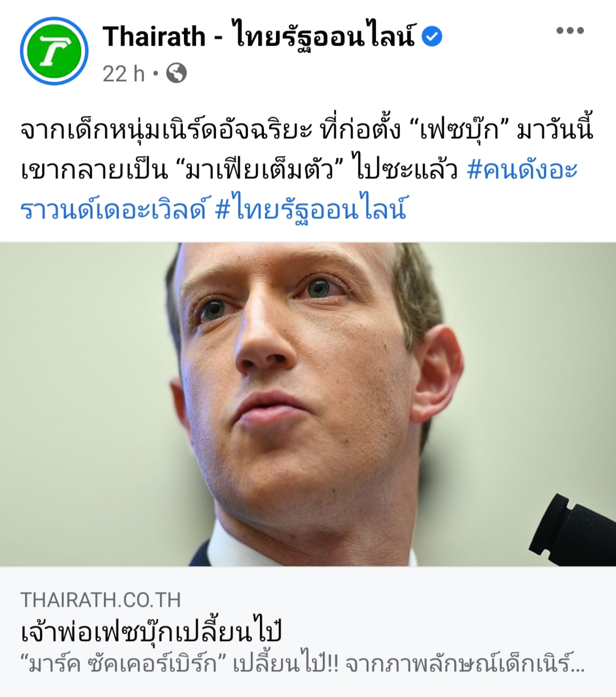Click the blue verified badge checkmark
The image size is (616, 697).
[432, 37]
